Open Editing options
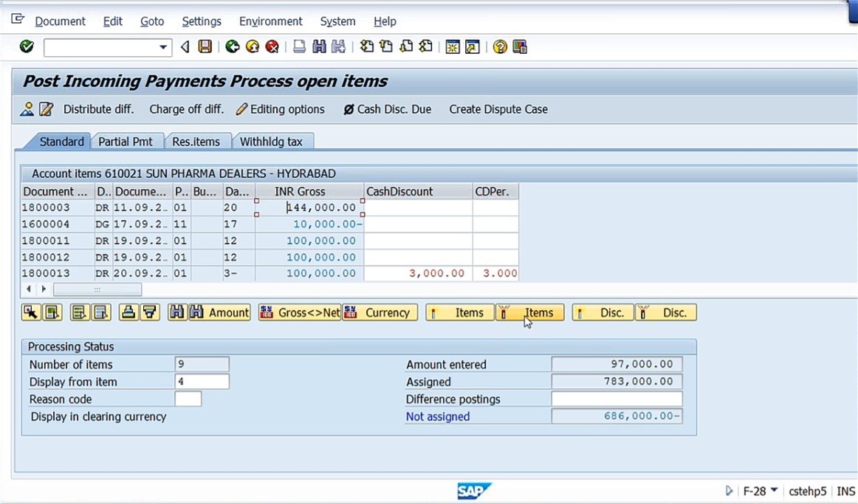This screenshot has width=858, height=504. coord(280,109)
